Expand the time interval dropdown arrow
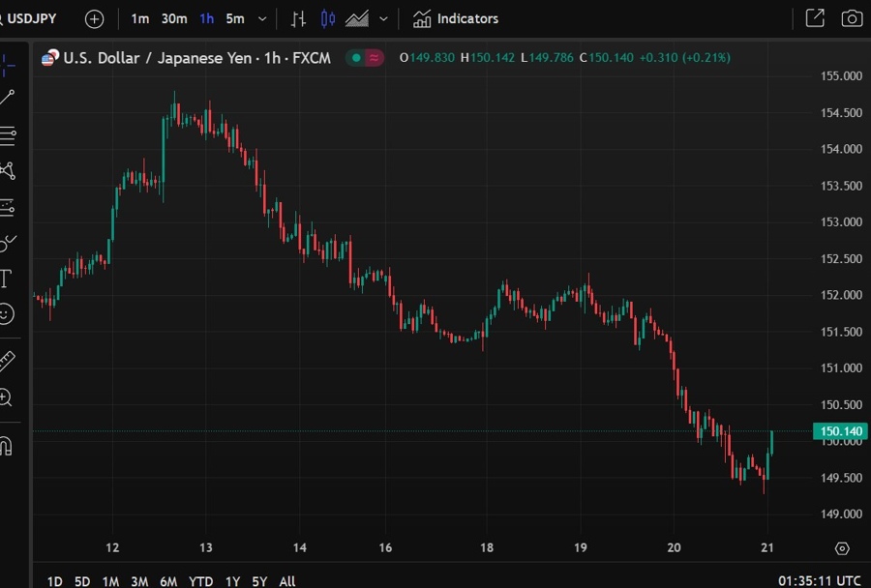The image size is (871, 588). coord(262,18)
